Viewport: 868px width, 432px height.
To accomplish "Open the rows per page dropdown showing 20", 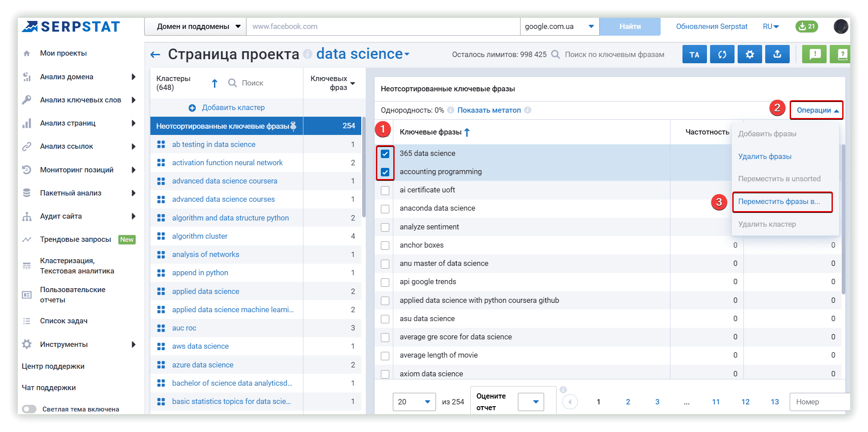I will click(x=414, y=402).
